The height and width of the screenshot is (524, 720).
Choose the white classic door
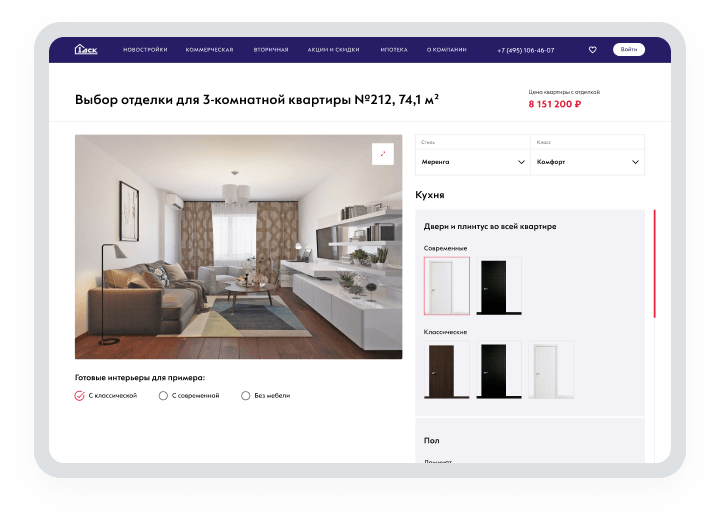point(551,369)
